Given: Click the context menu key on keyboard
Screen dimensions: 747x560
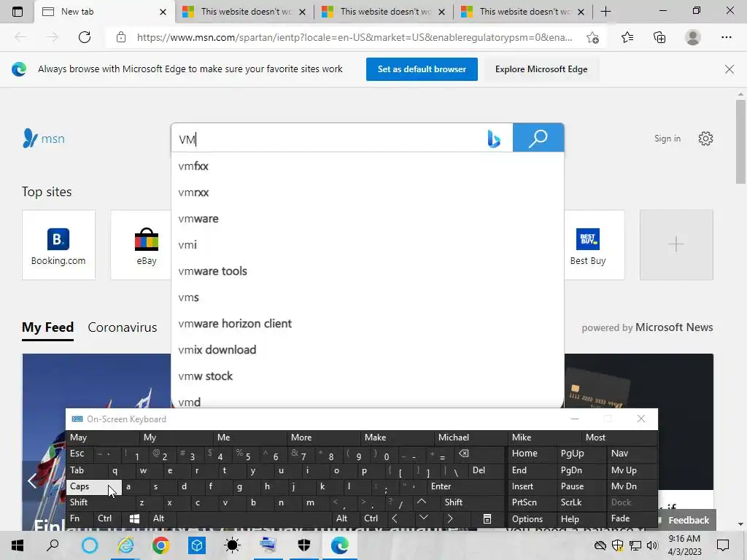Looking at the screenshot, I should tap(487, 518).
